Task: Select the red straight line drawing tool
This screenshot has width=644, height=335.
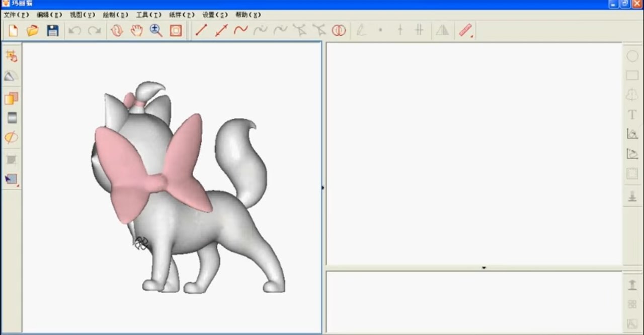Action: [201, 30]
